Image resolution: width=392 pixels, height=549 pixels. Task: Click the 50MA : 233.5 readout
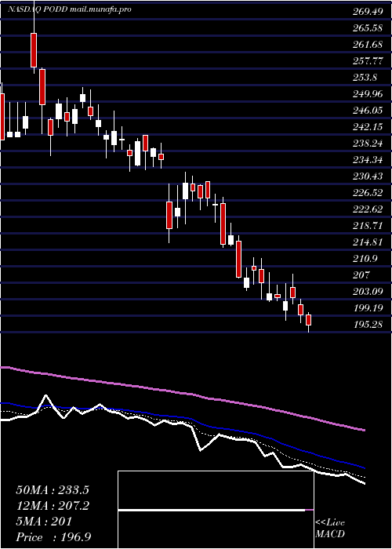53,490
